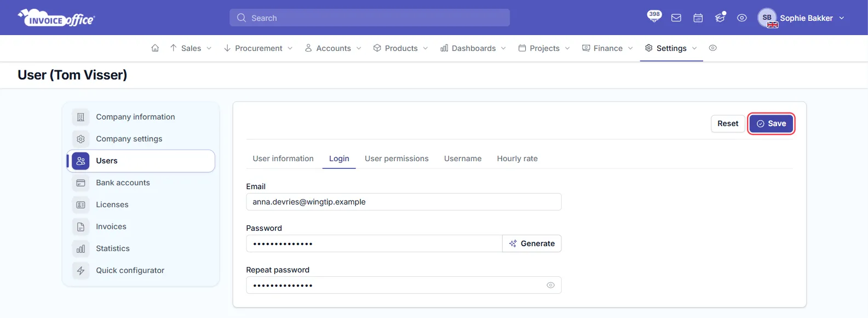Open Statistics section
868x318 pixels.
pyautogui.click(x=141, y=248)
